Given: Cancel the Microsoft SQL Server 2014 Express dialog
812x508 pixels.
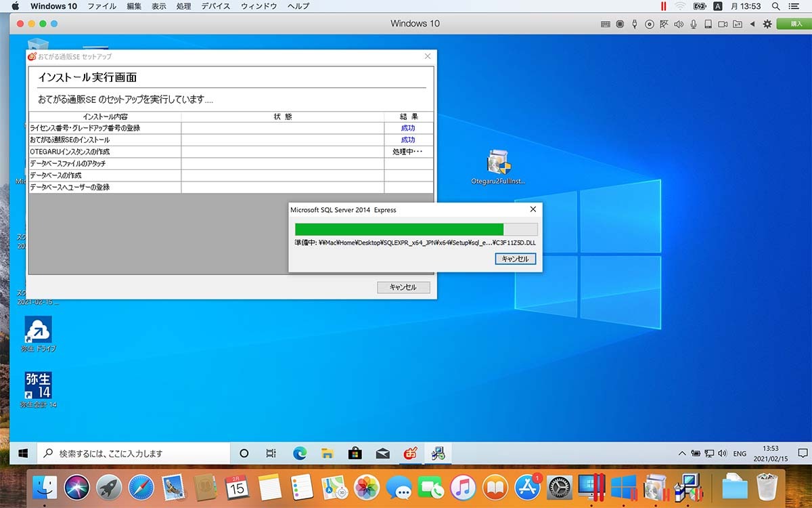Looking at the screenshot, I should (516, 259).
